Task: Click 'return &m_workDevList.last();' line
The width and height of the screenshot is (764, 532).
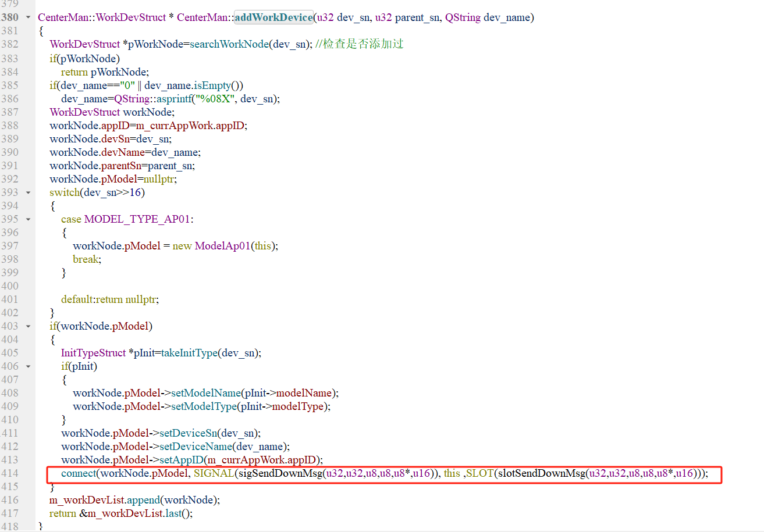Action: click(x=121, y=513)
